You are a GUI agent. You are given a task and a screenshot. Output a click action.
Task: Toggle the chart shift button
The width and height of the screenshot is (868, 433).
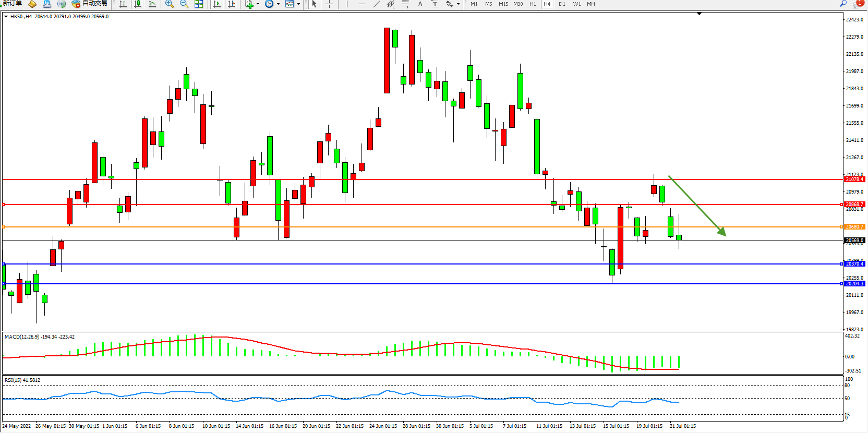pos(232,4)
